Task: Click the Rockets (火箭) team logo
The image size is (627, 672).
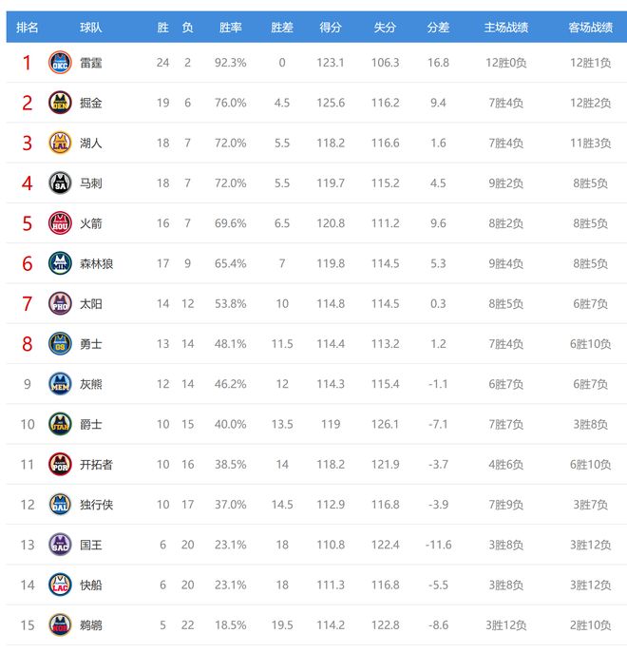Action: 60,223
